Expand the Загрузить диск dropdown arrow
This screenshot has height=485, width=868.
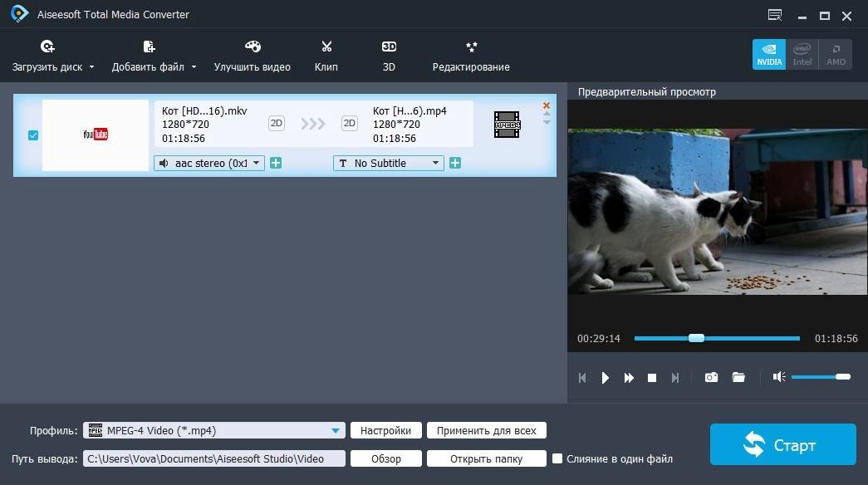click(x=92, y=67)
